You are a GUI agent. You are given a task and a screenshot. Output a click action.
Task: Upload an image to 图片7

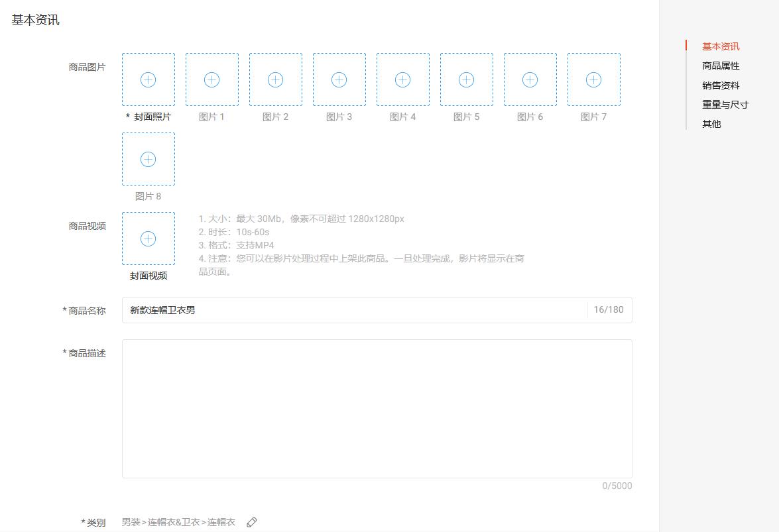tap(593, 79)
